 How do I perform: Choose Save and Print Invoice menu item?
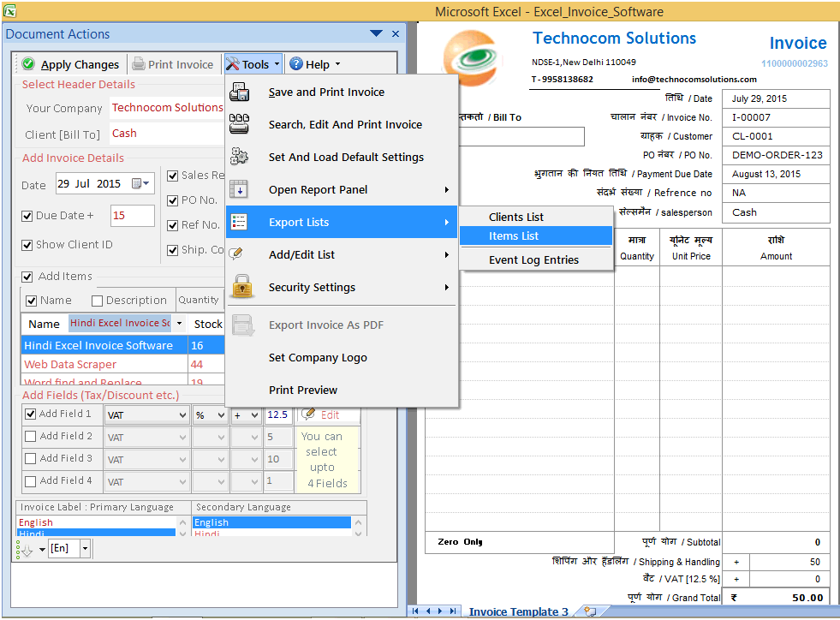342,92
